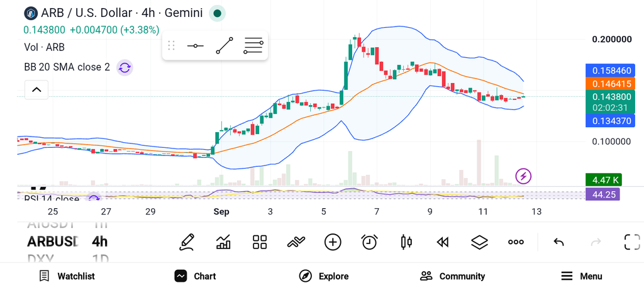This screenshot has height=290, width=644.
Task: Tap the 13 date axis label
Action: click(x=536, y=212)
